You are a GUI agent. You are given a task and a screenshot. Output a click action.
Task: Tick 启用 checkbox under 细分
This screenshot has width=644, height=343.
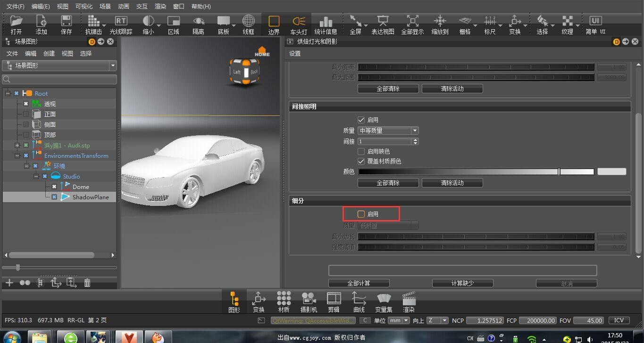tap(361, 214)
